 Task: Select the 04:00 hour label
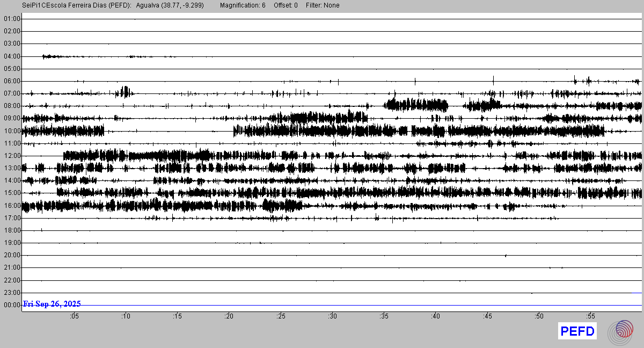click(x=11, y=56)
